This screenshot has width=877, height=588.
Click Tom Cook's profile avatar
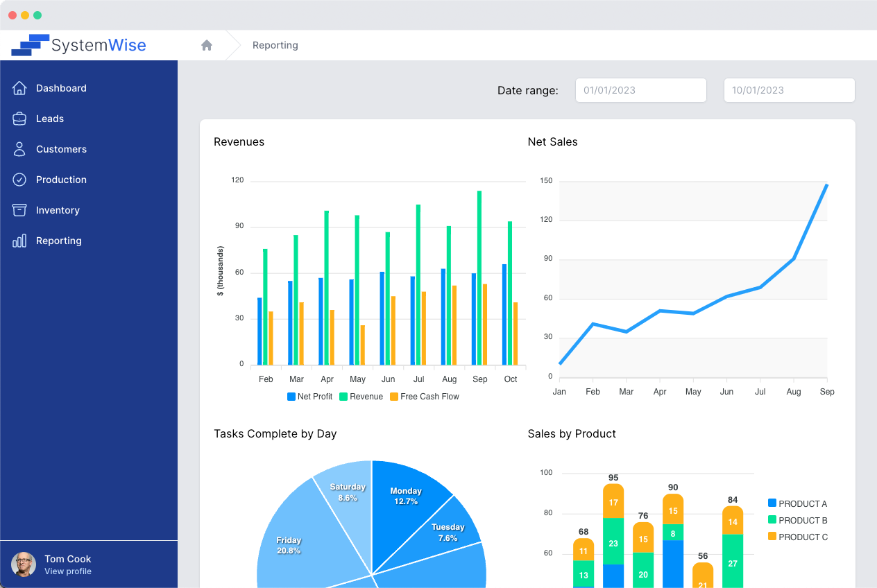point(24,564)
